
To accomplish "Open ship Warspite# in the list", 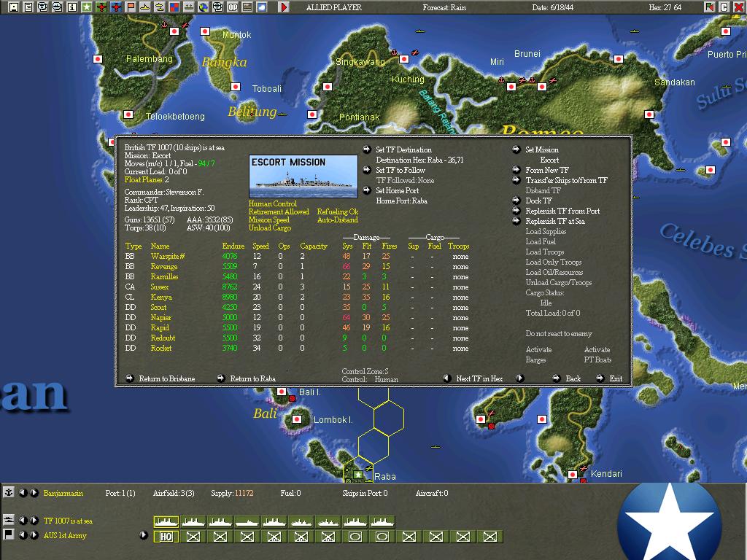I will click(x=168, y=256).
